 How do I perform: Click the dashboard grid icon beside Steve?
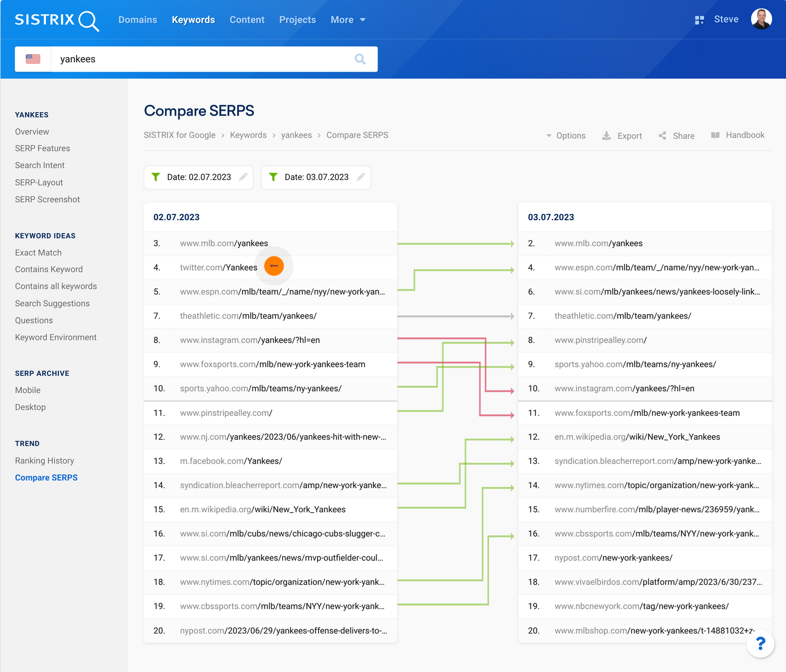699,20
